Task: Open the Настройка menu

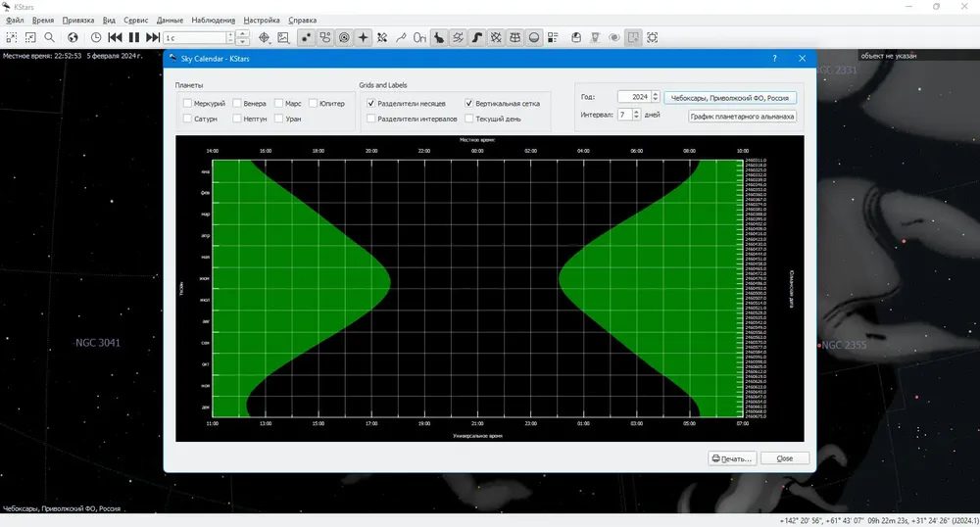Action: click(x=262, y=20)
